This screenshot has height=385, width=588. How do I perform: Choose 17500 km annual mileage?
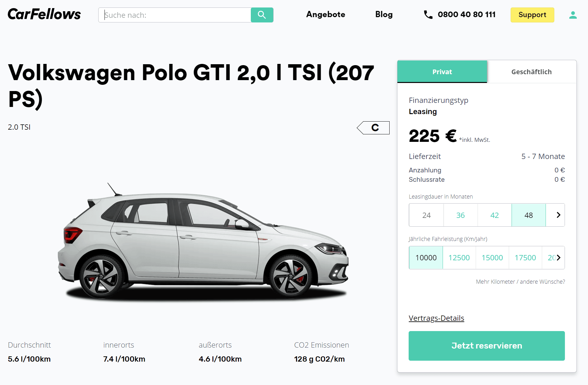(x=525, y=258)
